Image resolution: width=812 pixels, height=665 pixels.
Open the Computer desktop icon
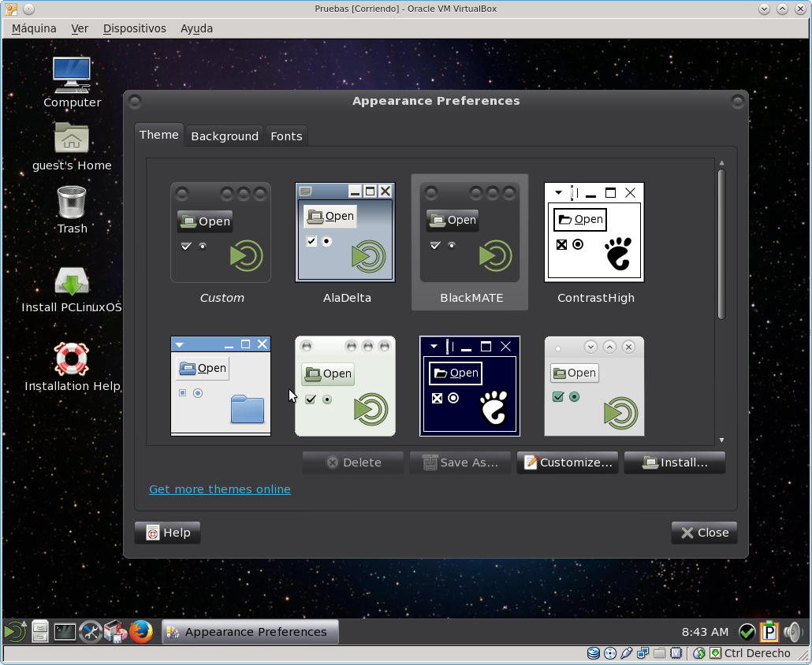72,76
